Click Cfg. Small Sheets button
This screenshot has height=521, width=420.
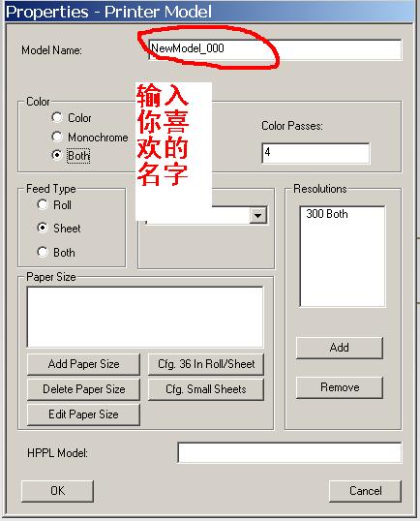(206, 389)
